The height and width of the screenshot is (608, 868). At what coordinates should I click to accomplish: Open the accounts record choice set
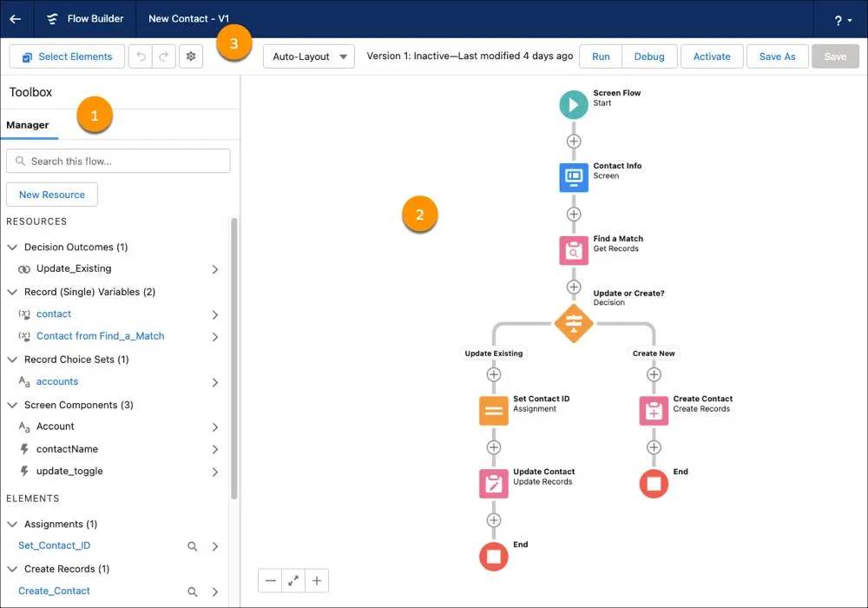click(x=57, y=381)
